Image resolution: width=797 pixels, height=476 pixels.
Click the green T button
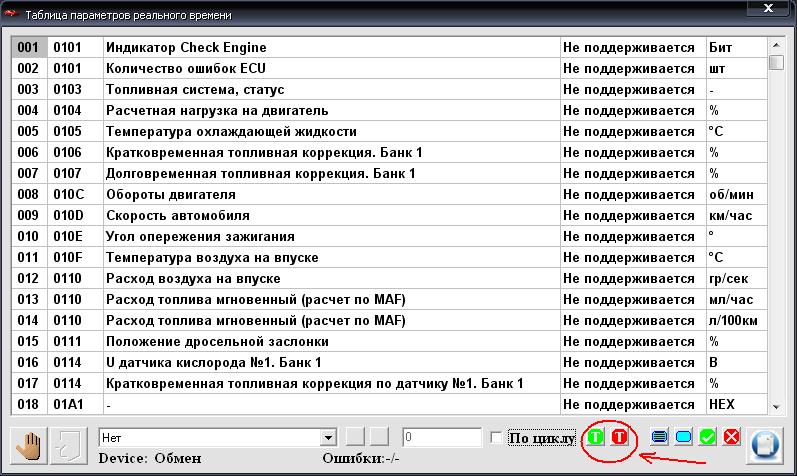596,437
